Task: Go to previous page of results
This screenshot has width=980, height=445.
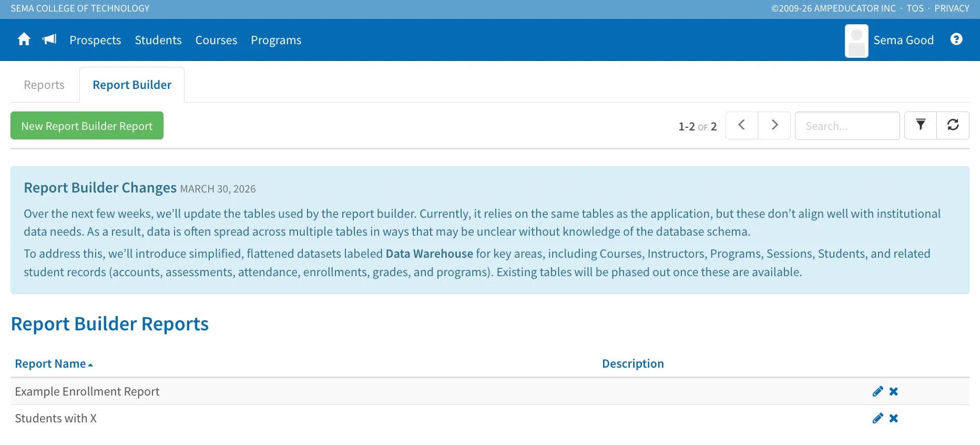Action: point(742,125)
